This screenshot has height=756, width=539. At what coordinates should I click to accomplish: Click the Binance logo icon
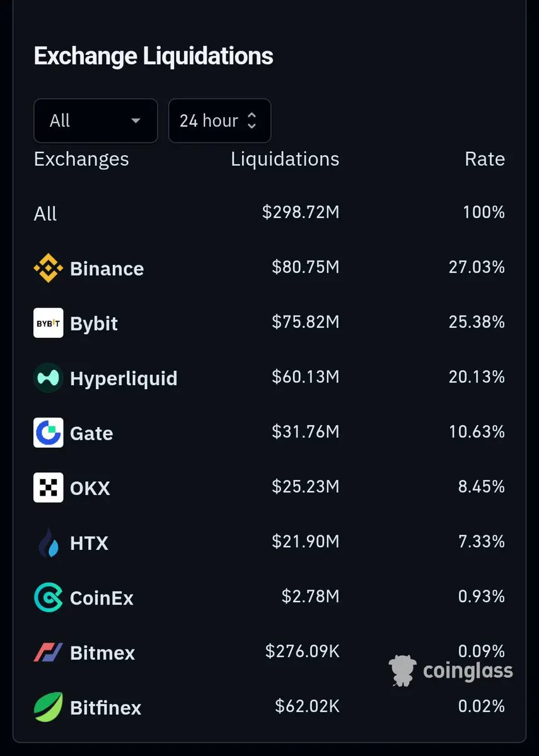point(48,268)
